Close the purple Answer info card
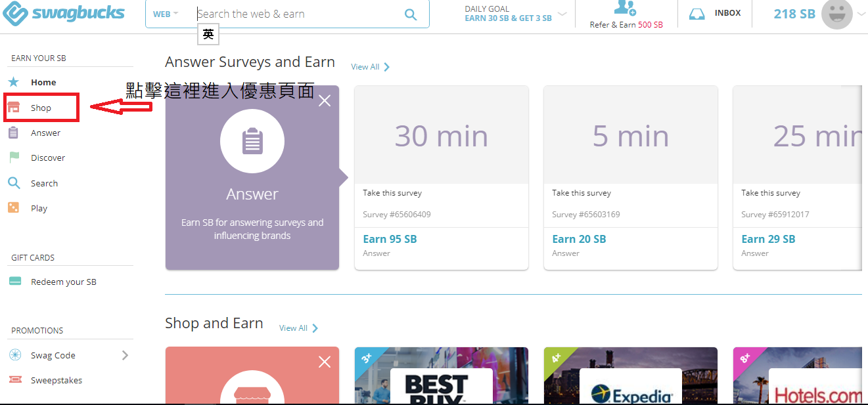 coord(325,100)
